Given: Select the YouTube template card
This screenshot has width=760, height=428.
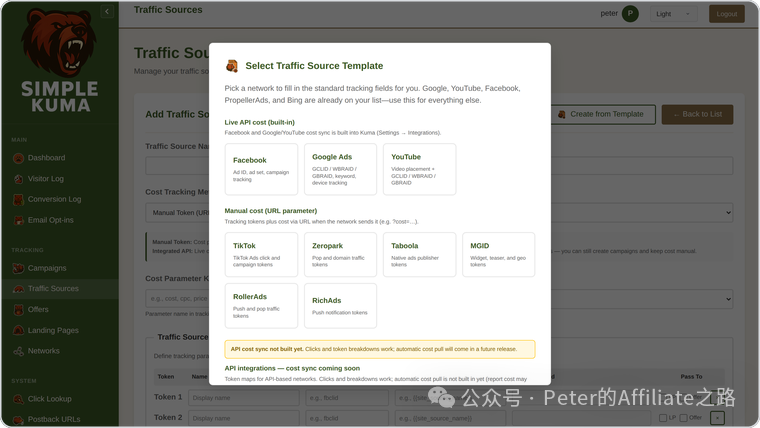Looking at the screenshot, I should [419, 169].
